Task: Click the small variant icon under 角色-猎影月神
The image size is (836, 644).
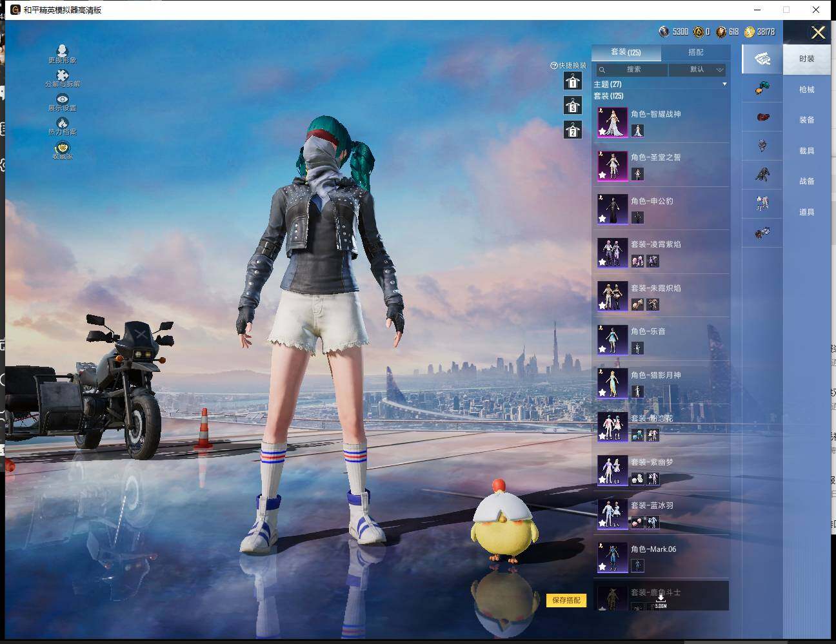Action: coord(637,392)
